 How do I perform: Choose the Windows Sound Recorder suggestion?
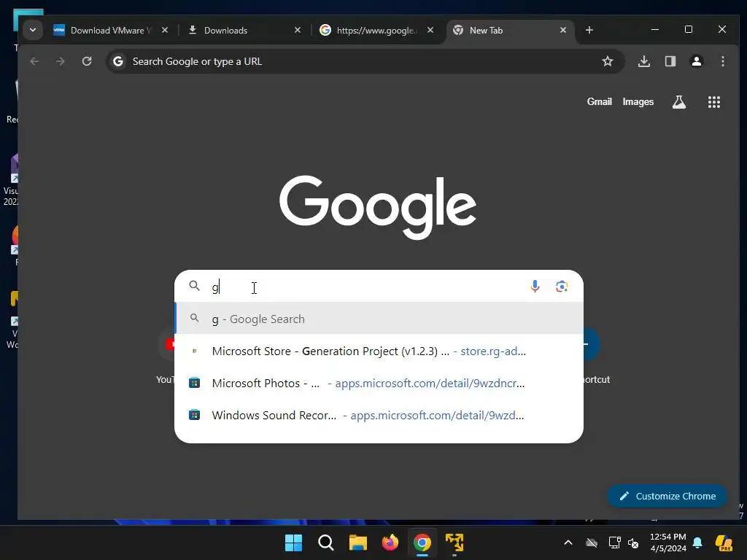379,415
